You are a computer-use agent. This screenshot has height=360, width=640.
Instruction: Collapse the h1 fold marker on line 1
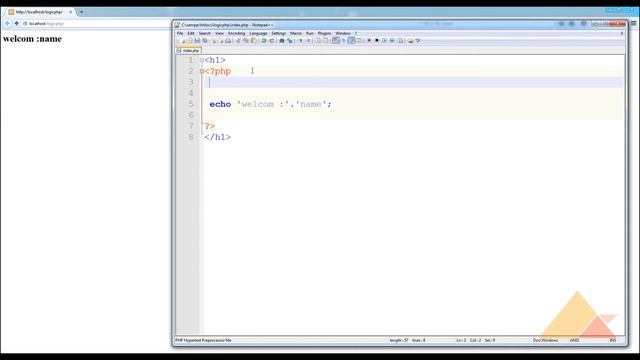(202, 60)
